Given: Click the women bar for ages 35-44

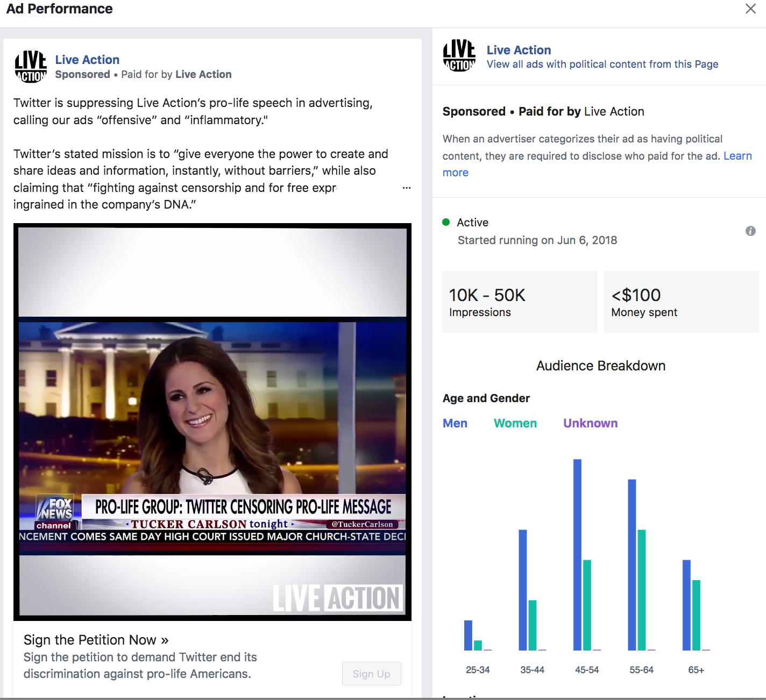Looking at the screenshot, I should pos(533,625).
